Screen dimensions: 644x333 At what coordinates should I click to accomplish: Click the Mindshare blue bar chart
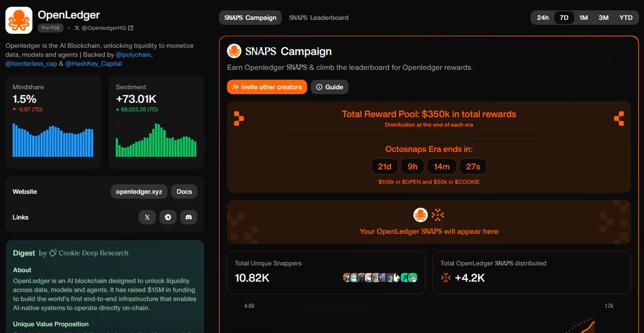coord(53,140)
